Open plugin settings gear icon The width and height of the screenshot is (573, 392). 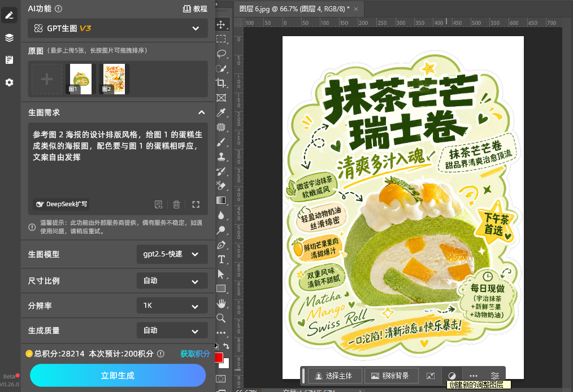9,82
